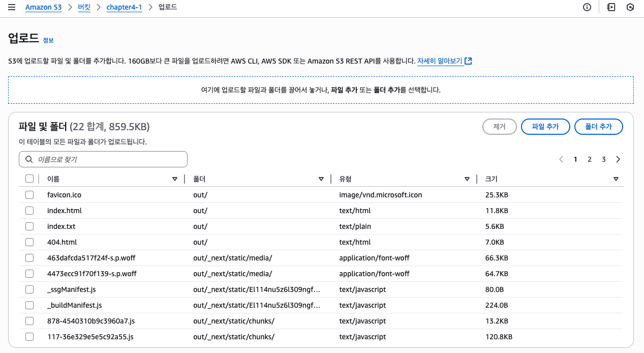The width and height of the screenshot is (644, 353).
Task: Sort by 이름 column arrow
Action: click(175, 179)
